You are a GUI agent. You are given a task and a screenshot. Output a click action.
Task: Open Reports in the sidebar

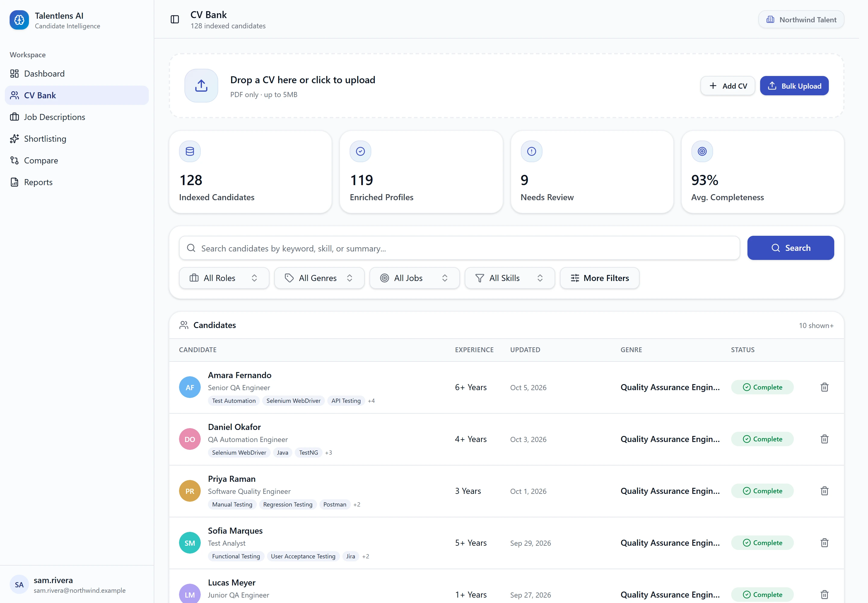click(x=77, y=182)
